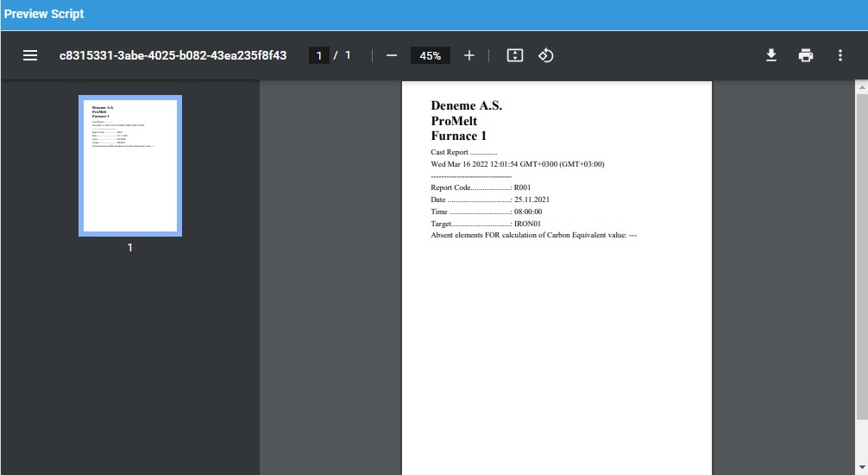Click the Preview Script title
This screenshot has height=475, width=868.
pyautogui.click(x=44, y=14)
